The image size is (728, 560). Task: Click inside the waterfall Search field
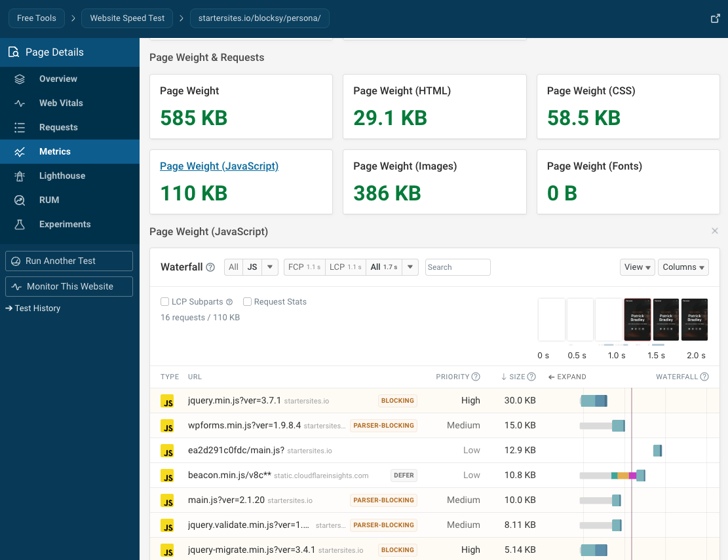pos(457,267)
